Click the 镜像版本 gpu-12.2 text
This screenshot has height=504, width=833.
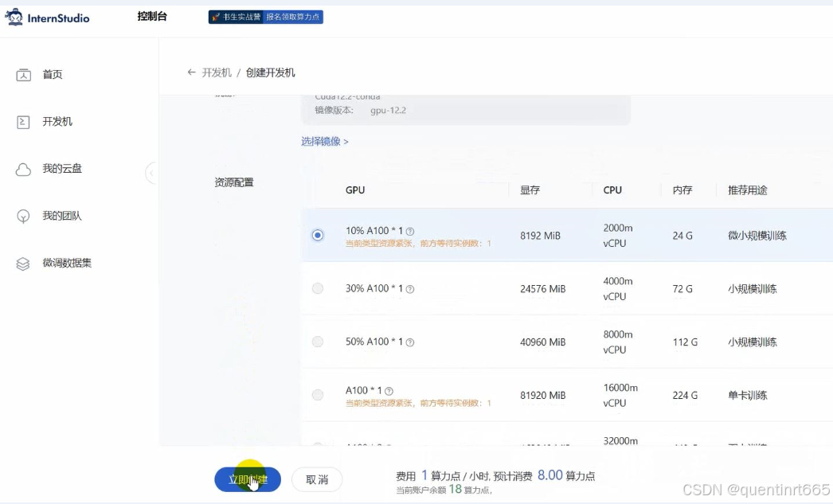pos(360,111)
